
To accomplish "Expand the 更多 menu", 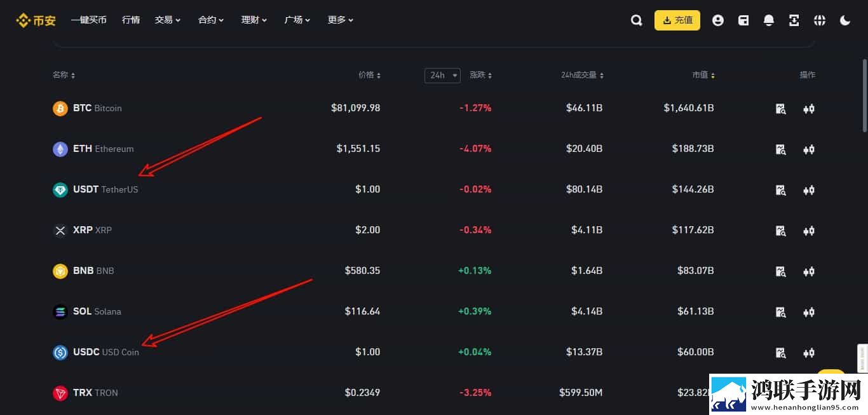I will coord(341,20).
